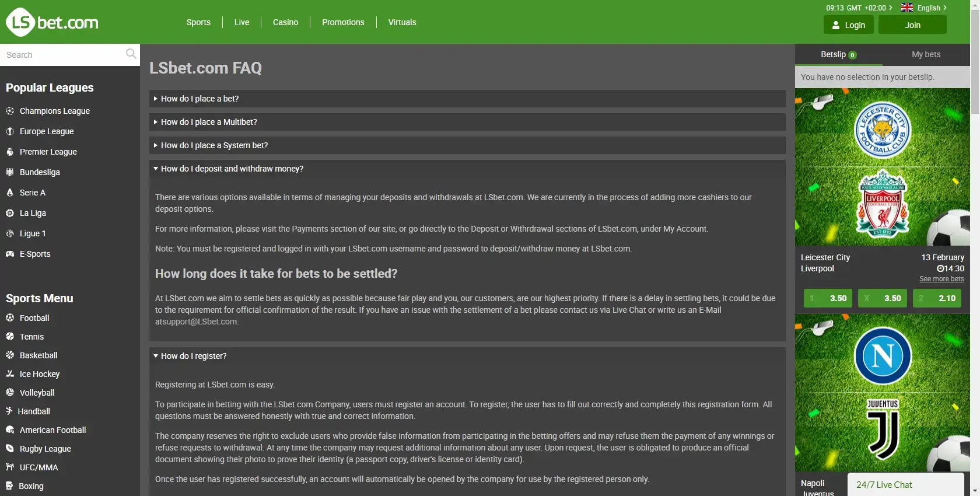This screenshot has height=496, width=980.
Task: Collapse the 'How do I register?' section
Action: pyautogui.click(x=194, y=356)
